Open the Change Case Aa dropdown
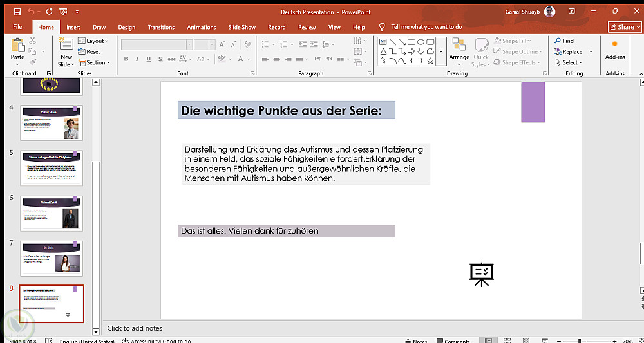 (204, 59)
